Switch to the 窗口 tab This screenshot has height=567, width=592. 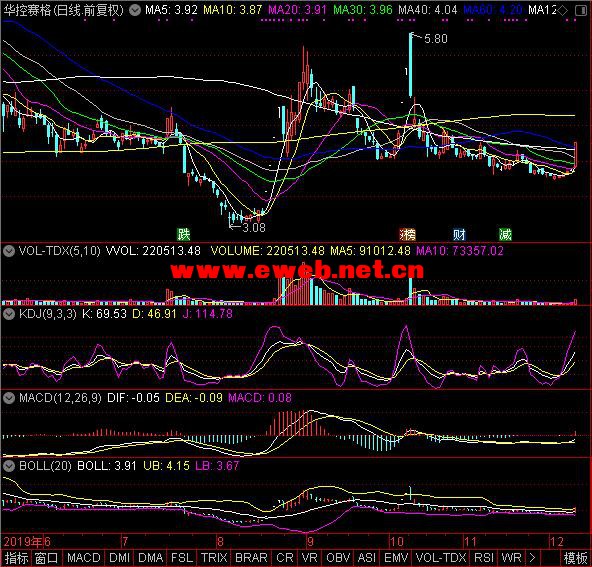[46, 558]
